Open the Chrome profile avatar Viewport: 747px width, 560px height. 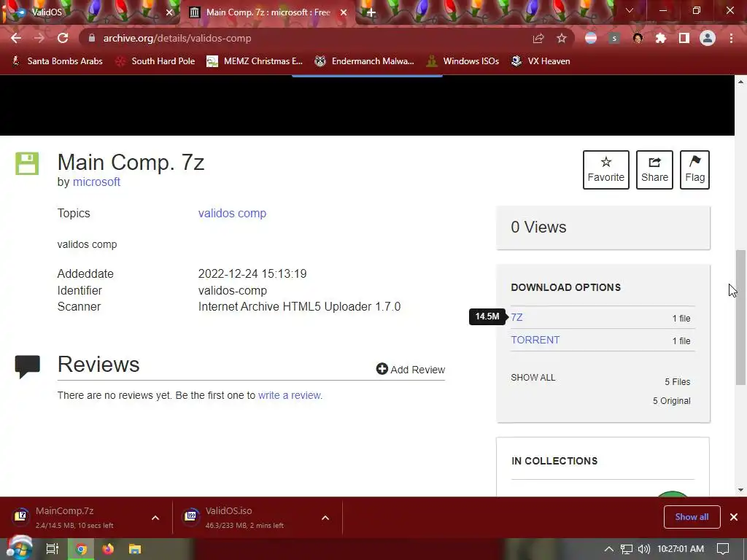708,38
